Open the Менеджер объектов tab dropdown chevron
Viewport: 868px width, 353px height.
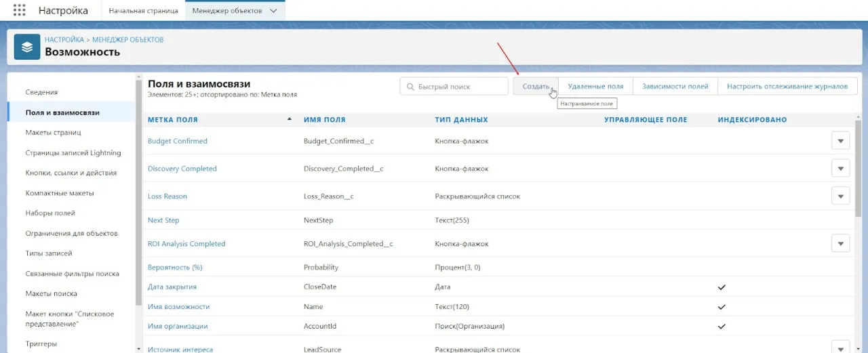tap(273, 11)
